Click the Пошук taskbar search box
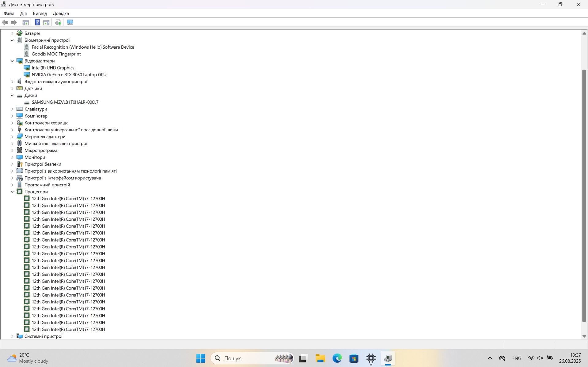This screenshot has width=588, height=367. [252, 358]
